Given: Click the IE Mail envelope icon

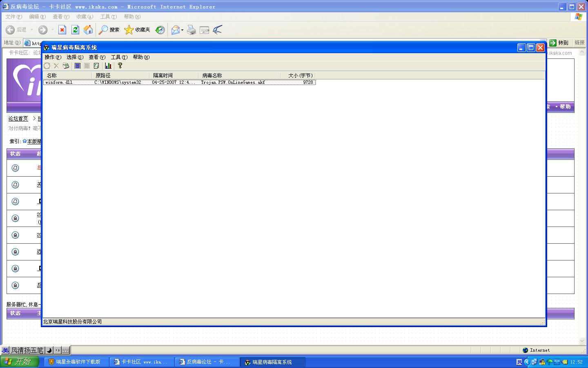Looking at the screenshot, I should (176, 30).
